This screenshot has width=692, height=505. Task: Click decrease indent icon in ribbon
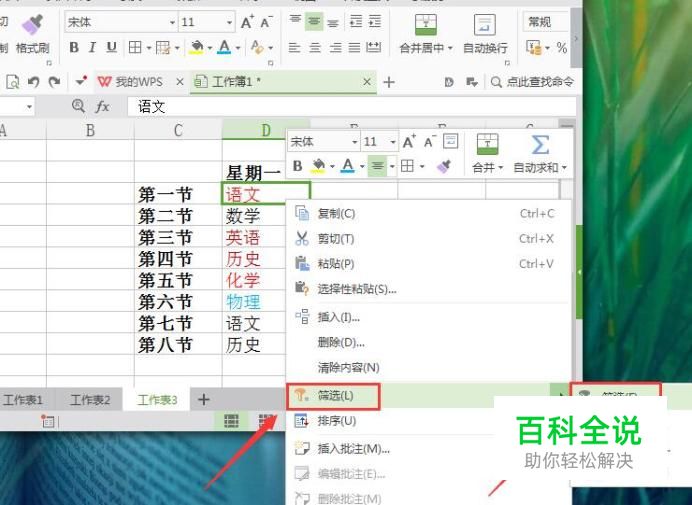356,21
